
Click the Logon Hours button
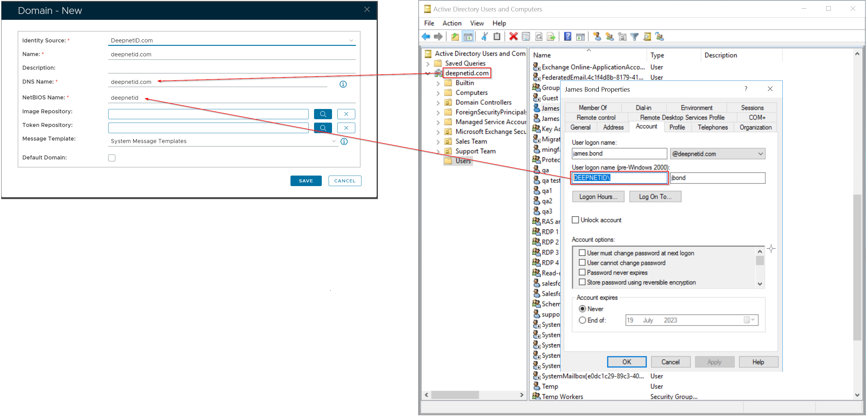598,197
